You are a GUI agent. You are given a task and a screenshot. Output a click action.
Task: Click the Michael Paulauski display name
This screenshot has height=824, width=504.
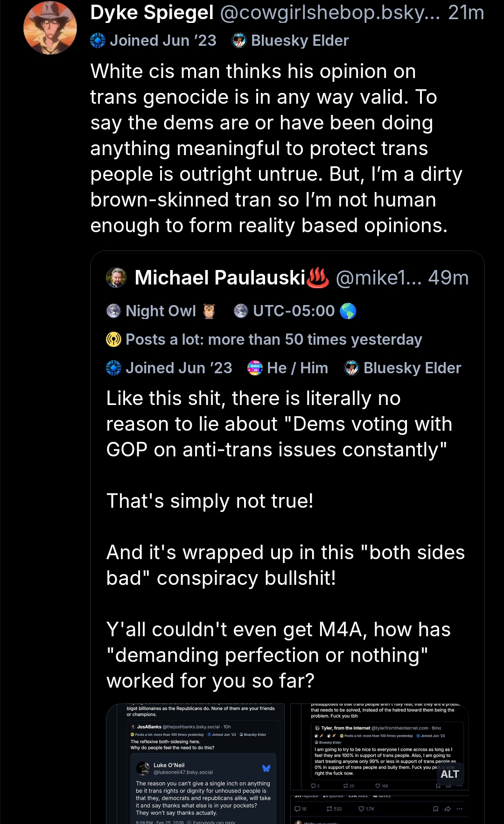coord(220,277)
